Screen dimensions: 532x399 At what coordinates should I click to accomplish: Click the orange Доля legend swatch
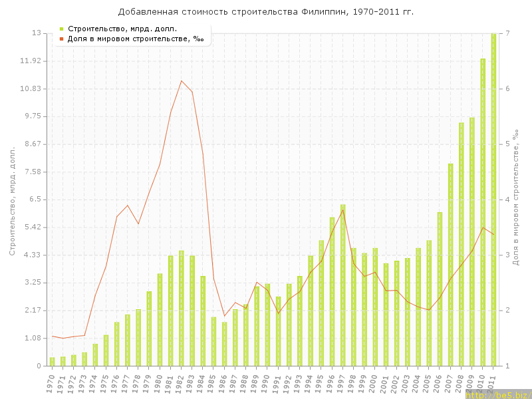click(61, 39)
